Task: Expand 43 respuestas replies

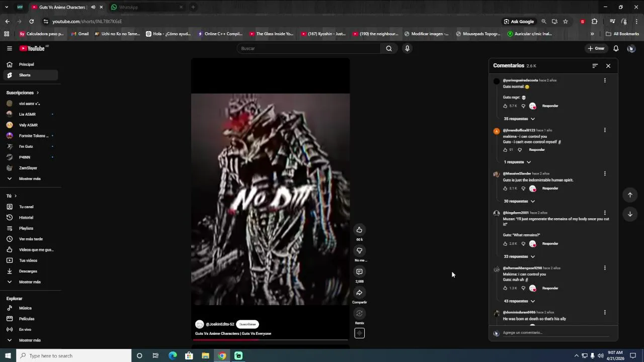Action: point(519,301)
